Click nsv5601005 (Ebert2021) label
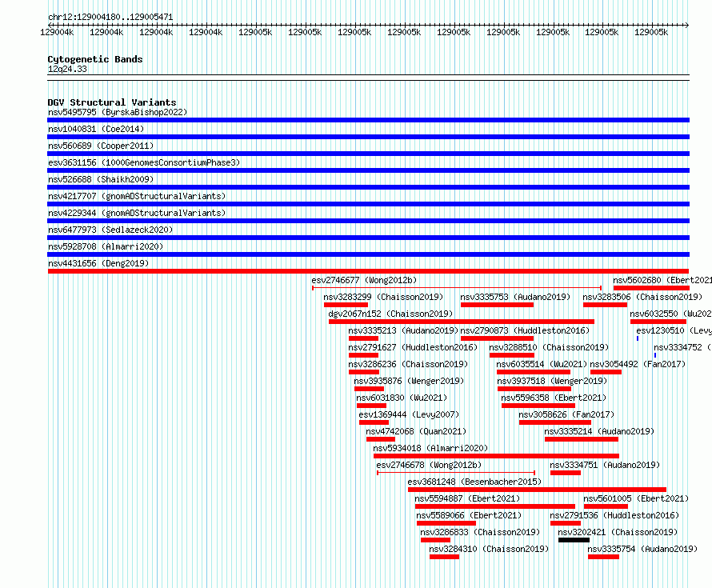712x588 pixels. click(x=636, y=498)
